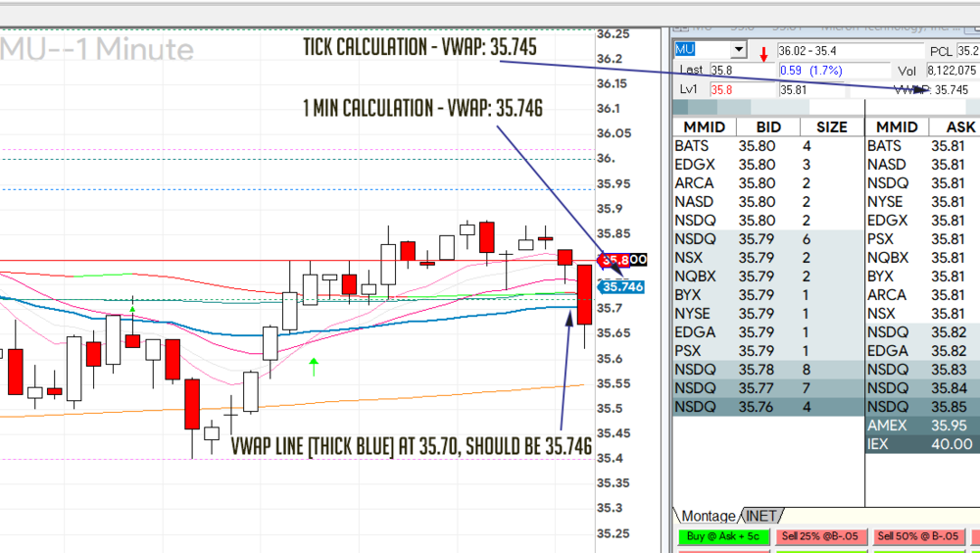Select the IEX 40.00 ask row

[x=922, y=444]
